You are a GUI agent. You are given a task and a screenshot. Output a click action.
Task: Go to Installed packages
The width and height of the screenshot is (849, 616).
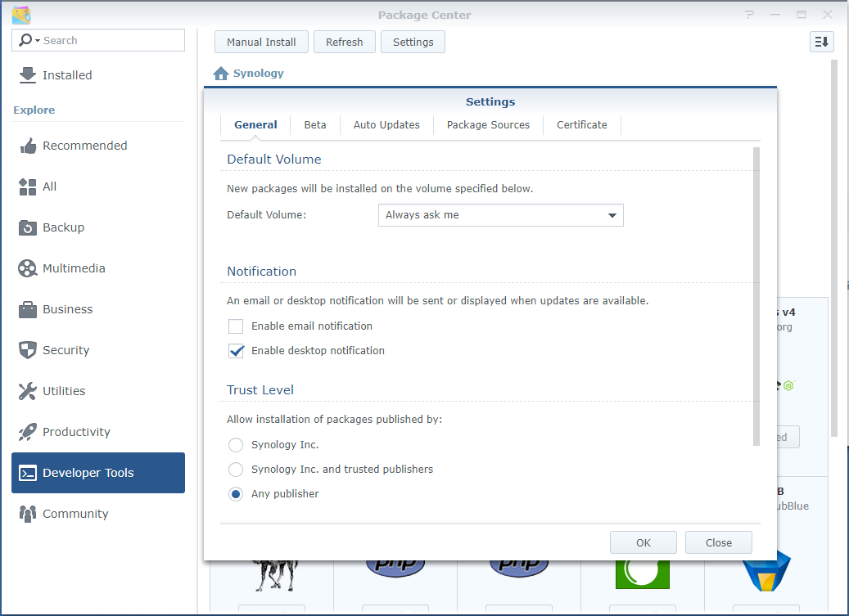coord(98,75)
